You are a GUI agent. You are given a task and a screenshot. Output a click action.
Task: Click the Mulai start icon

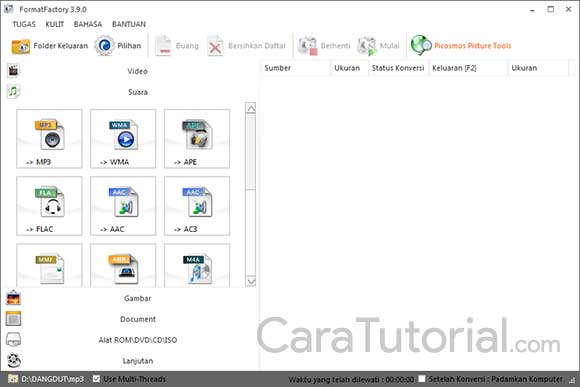(367, 46)
